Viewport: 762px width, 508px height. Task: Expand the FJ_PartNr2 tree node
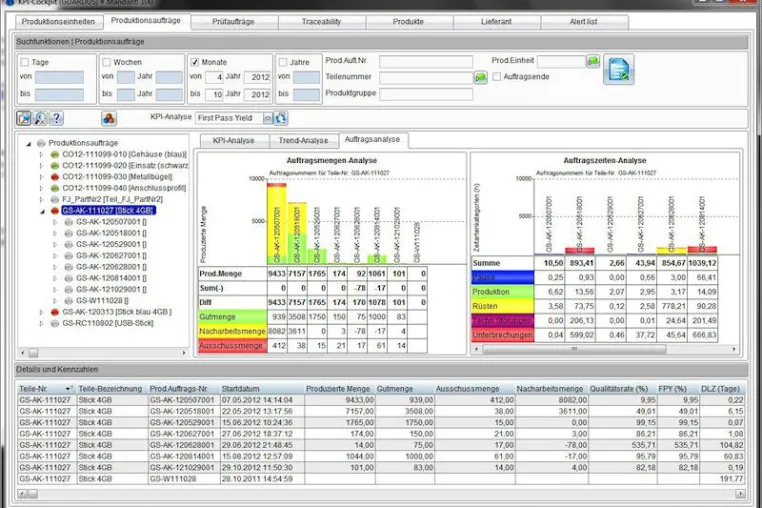(41, 199)
